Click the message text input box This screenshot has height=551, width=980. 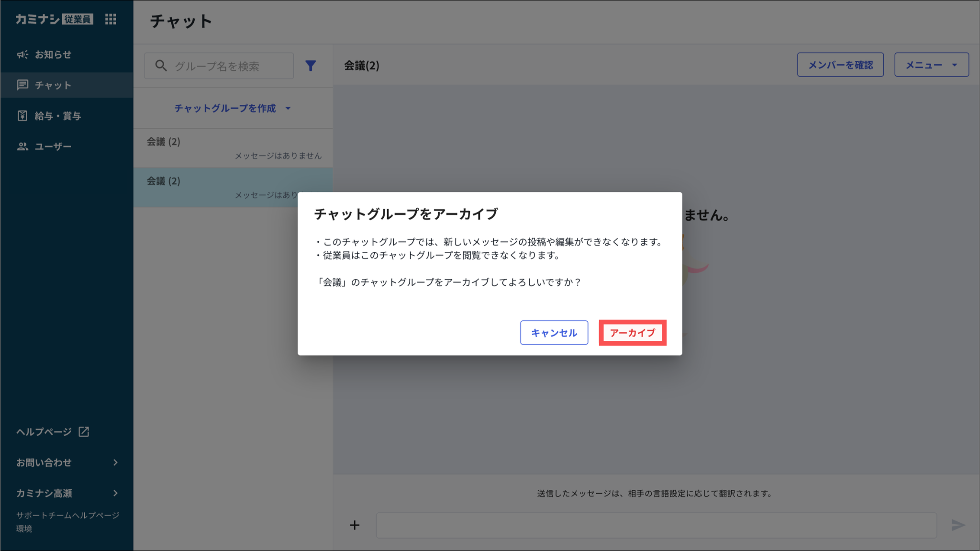point(656,525)
